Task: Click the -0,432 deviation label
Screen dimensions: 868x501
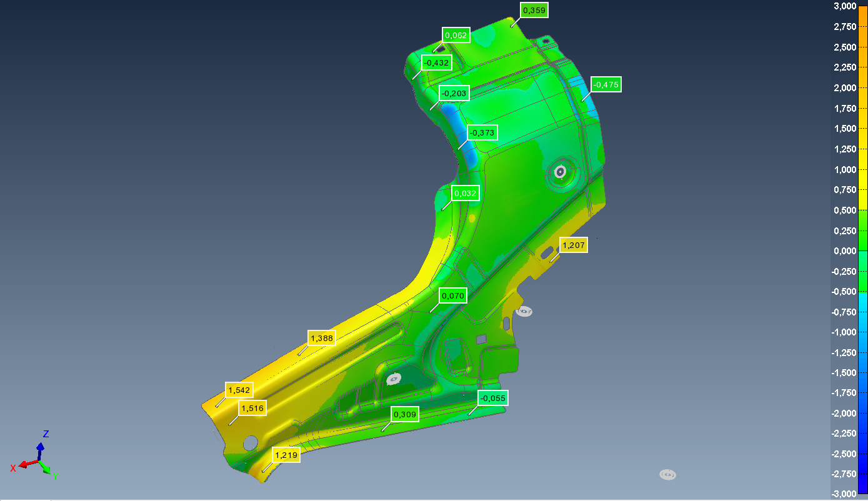Action: 436,63
